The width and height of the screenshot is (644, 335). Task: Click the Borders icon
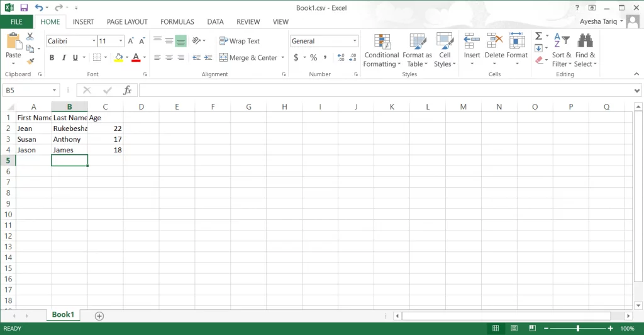coord(97,57)
